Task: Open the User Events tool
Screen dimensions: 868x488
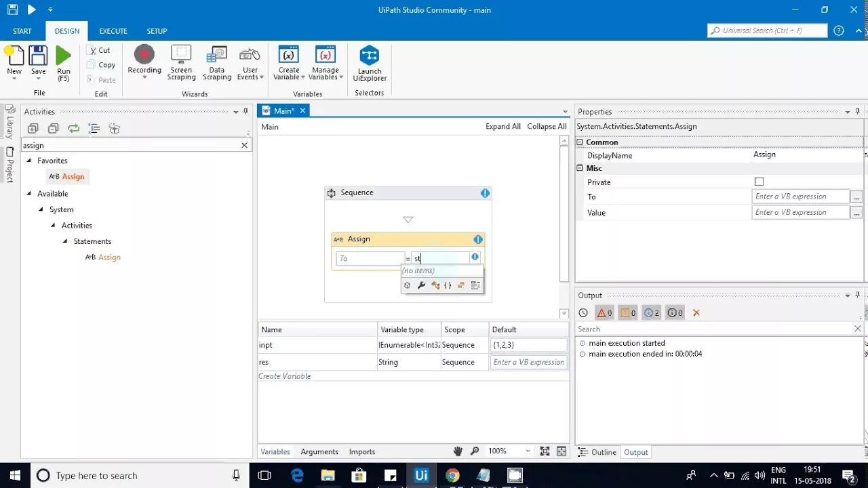Action: [x=250, y=54]
